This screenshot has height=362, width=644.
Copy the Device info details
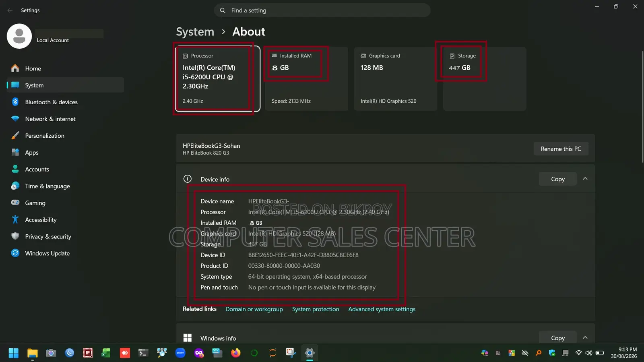pos(557,179)
